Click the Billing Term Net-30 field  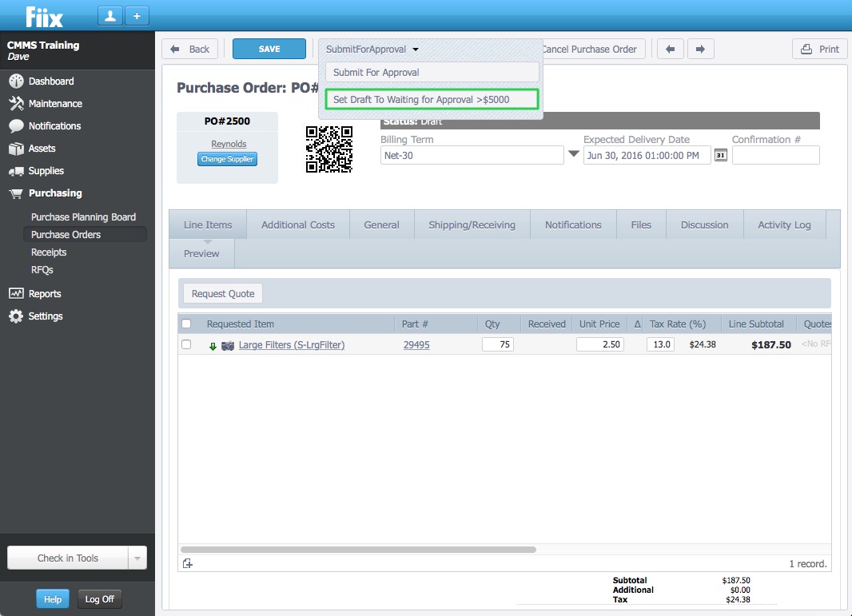pos(472,155)
